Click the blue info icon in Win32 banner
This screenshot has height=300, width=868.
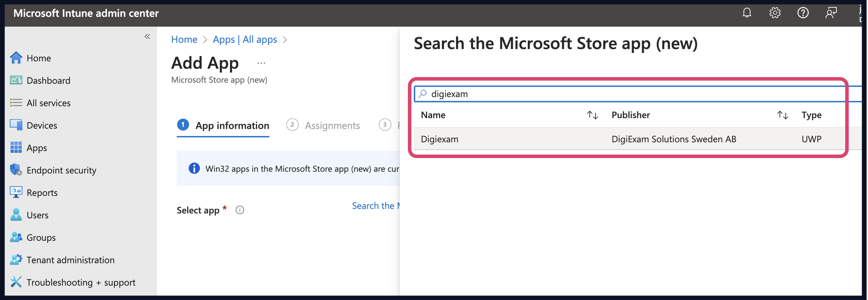[194, 169]
